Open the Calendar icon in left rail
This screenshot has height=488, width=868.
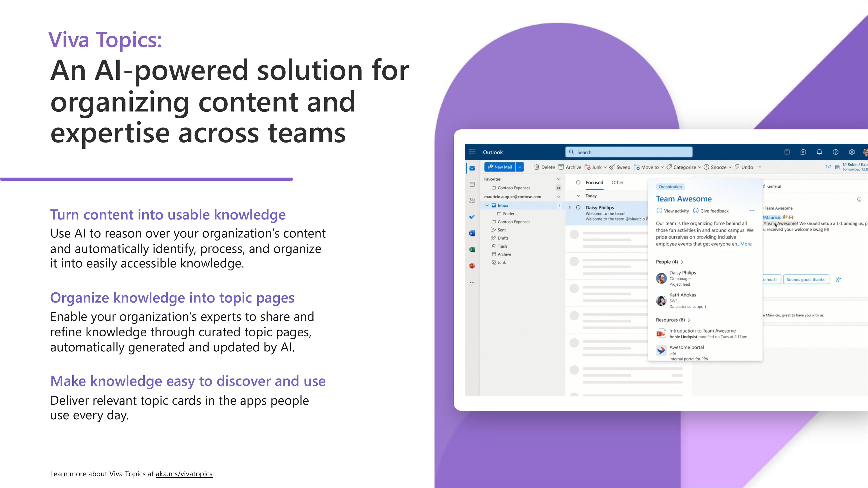(x=472, y=184)
